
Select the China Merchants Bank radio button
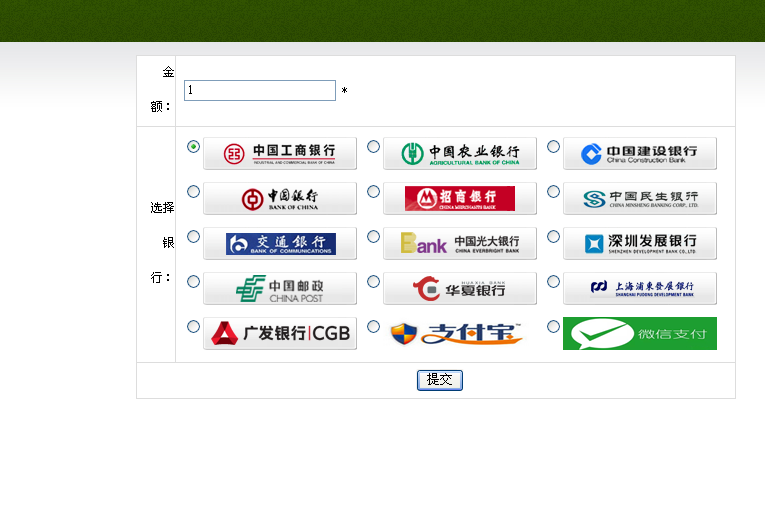click(373, 191)
